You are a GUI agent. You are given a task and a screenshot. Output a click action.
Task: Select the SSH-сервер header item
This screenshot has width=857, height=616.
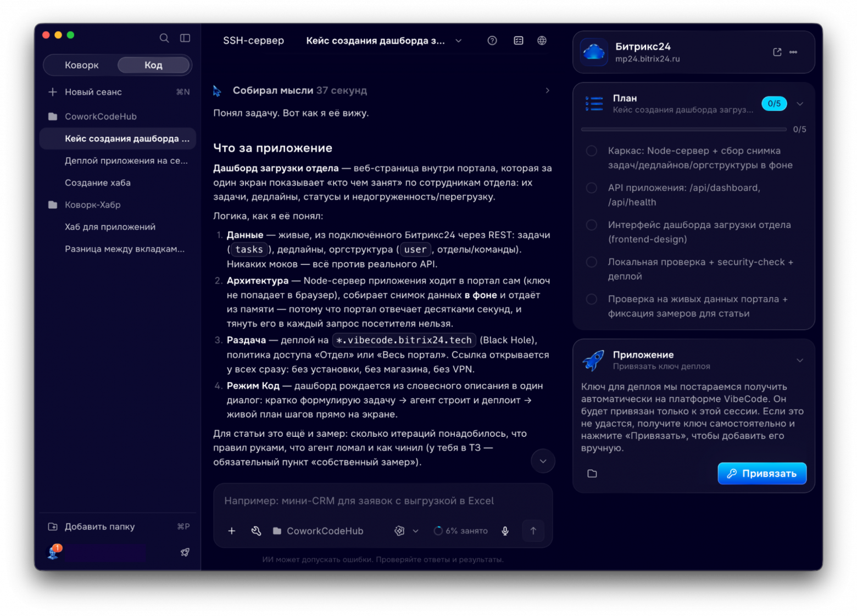pyautogui.click(x=253, y=41)
